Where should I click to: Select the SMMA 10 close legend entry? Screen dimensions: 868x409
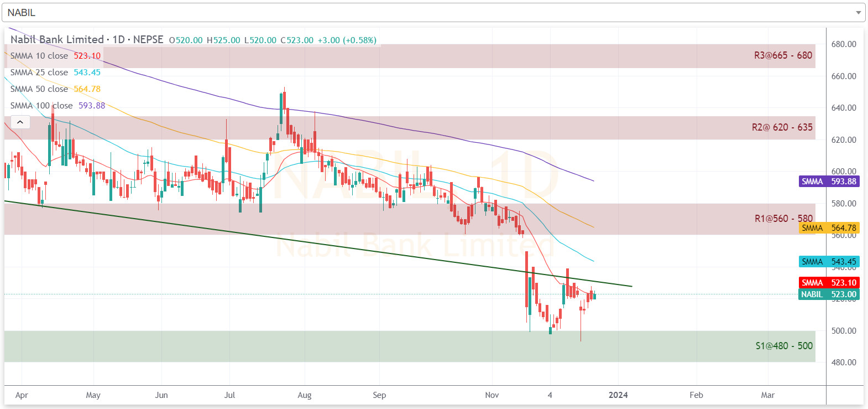[x=55, y=56]
